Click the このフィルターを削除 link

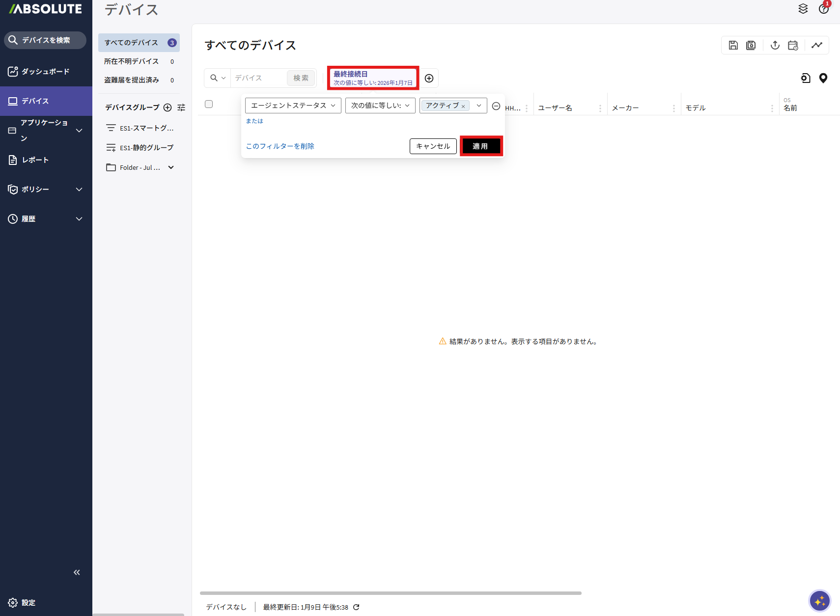[280, 146]
